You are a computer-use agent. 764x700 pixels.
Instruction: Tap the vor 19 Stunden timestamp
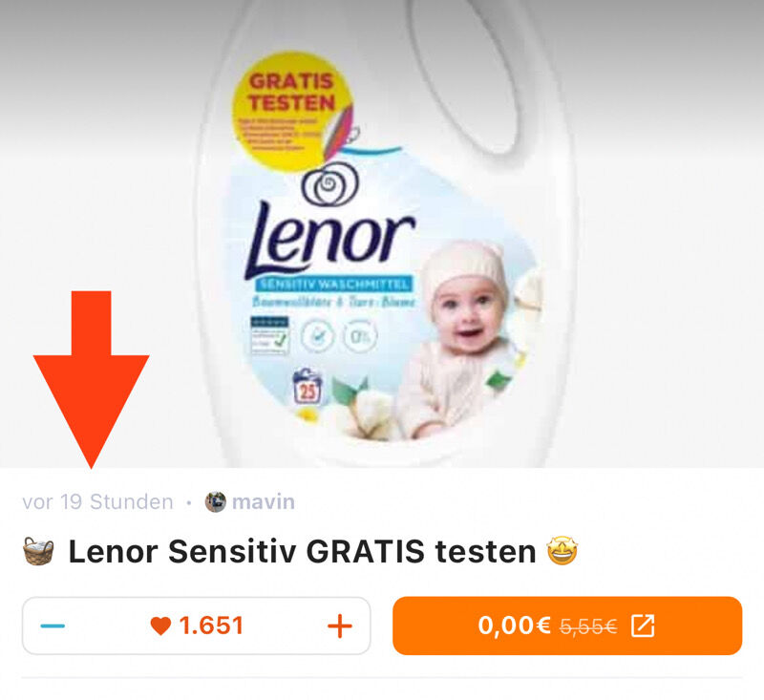click(97, 501)
